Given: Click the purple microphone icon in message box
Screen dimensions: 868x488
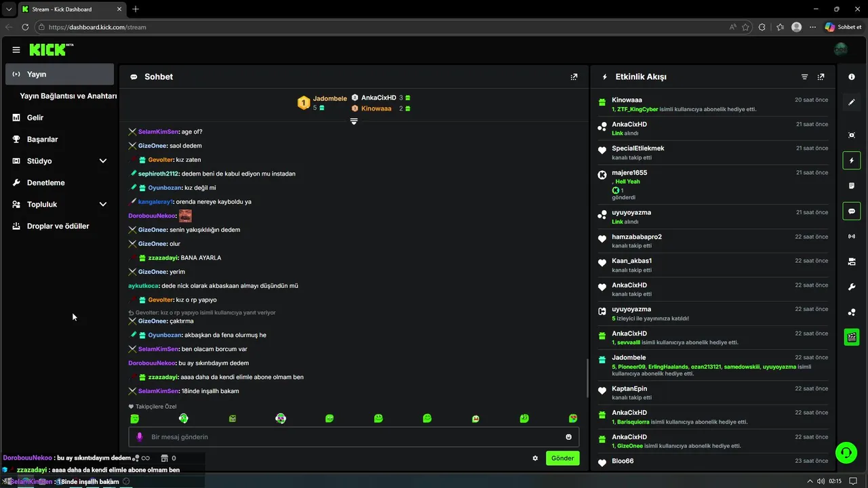Looking at the screenshot, I should pyautogui.click(x=140, y=437).
